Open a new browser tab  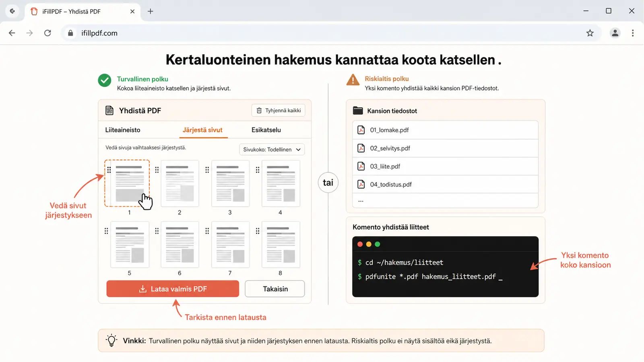[x=150, y=11]
